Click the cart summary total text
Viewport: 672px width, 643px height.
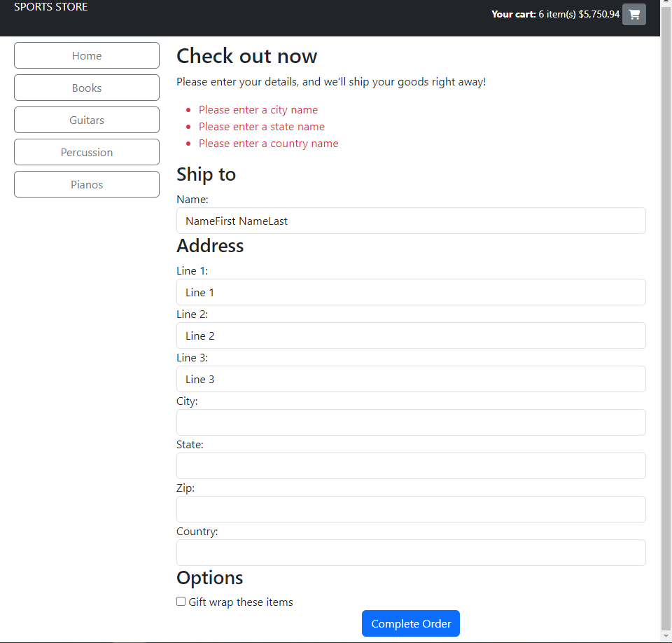point(555,14)
